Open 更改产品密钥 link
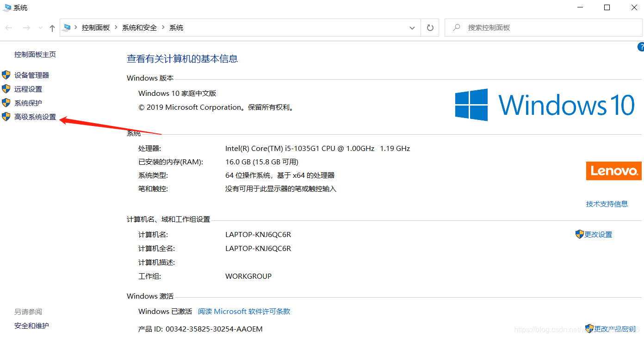The image size is (644, 338). [615, 329]
